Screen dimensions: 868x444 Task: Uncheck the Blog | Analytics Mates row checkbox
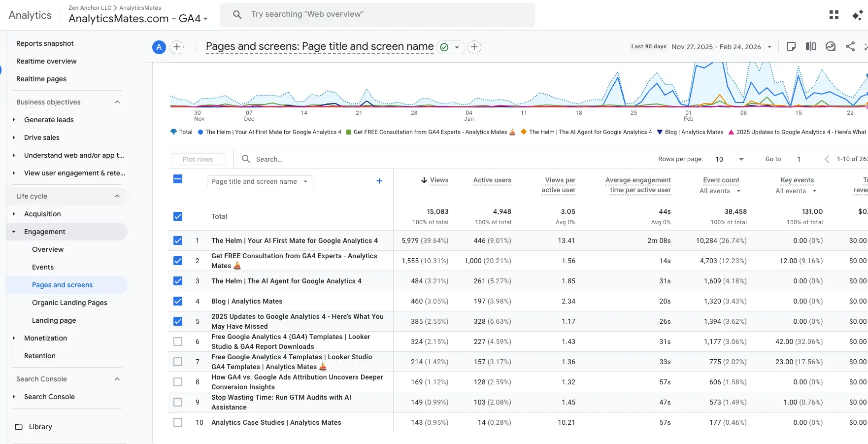click(x=177, y=301)
